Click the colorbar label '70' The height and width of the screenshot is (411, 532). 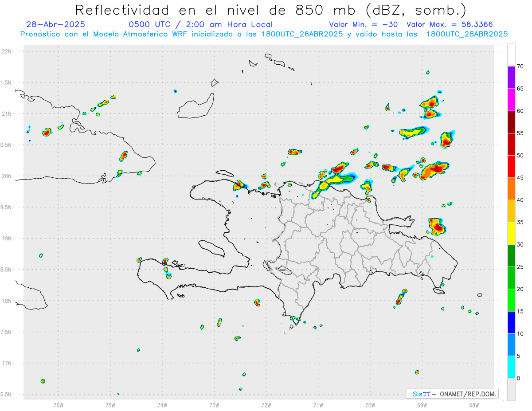pos(520,67)
